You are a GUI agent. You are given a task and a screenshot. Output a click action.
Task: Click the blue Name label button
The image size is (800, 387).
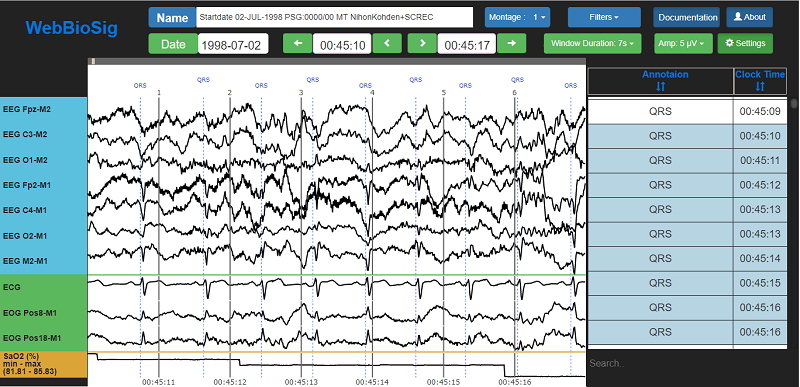(x=172, y=17)
